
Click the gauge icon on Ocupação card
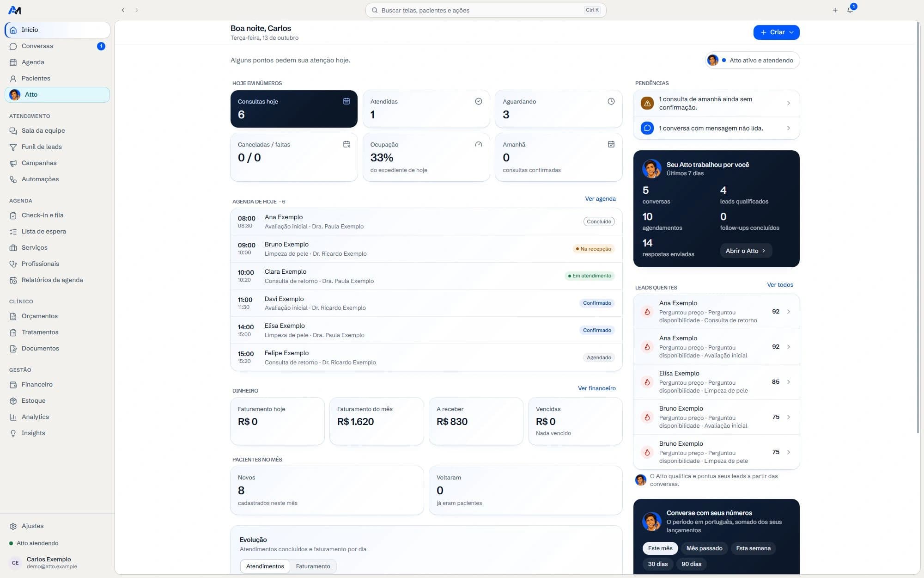pos(479,144)
